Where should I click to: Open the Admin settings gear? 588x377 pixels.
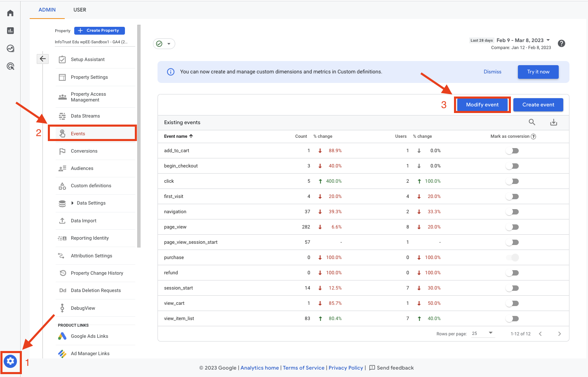tap(10, 363)
